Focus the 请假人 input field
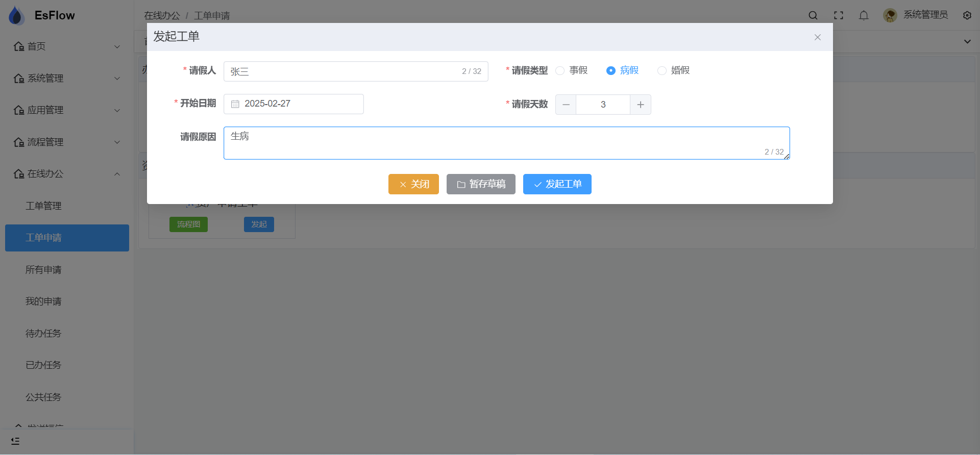This screenshot has height=455, width=980. [x=356, y=71]
